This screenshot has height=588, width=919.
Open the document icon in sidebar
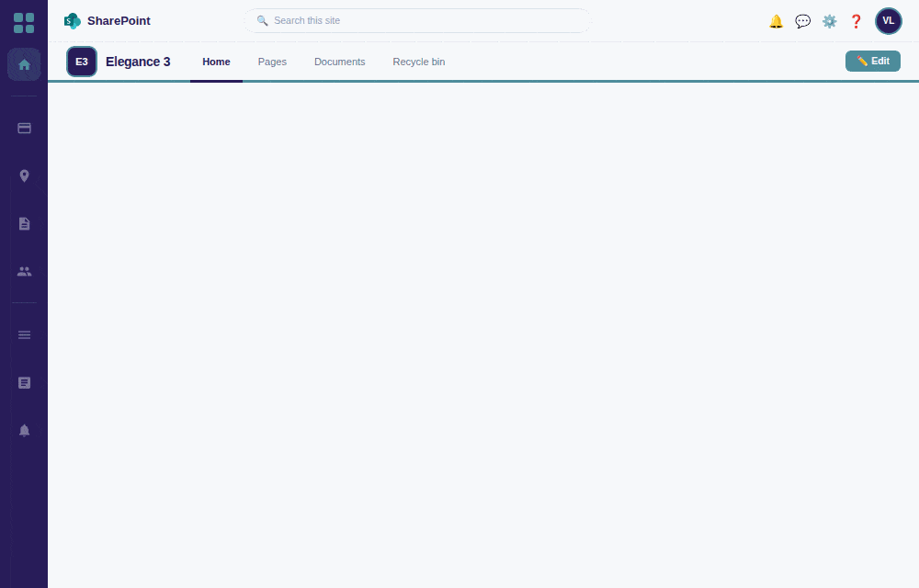(x=24, y=223)
